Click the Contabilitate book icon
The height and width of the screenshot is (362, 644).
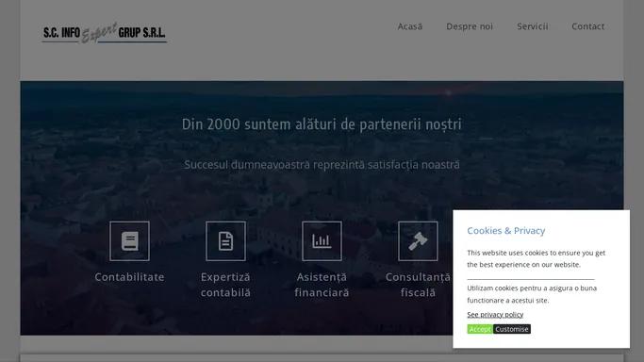pyautogui.click(x=129, y=241)
